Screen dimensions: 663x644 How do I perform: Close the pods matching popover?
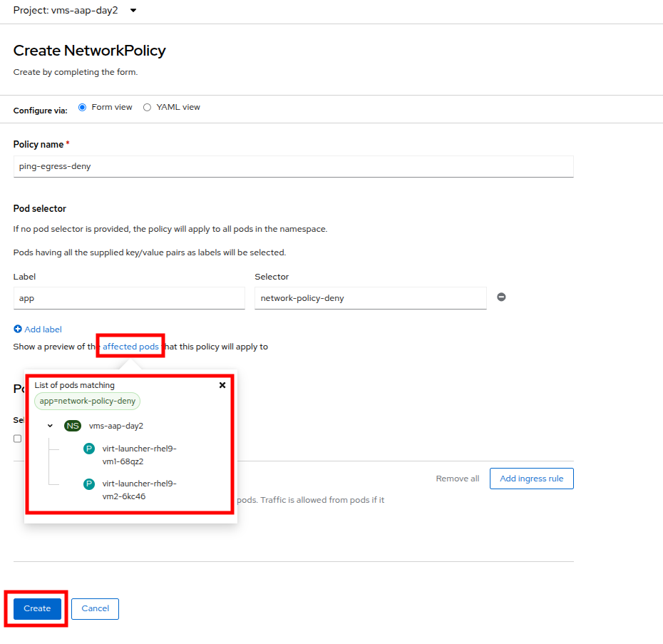point(222,385)
